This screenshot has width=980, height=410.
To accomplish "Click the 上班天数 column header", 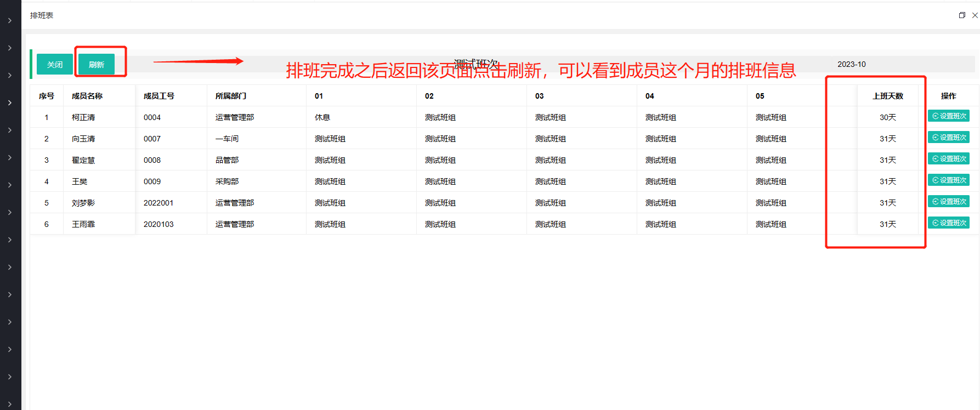I will click(x=888, y=96).
